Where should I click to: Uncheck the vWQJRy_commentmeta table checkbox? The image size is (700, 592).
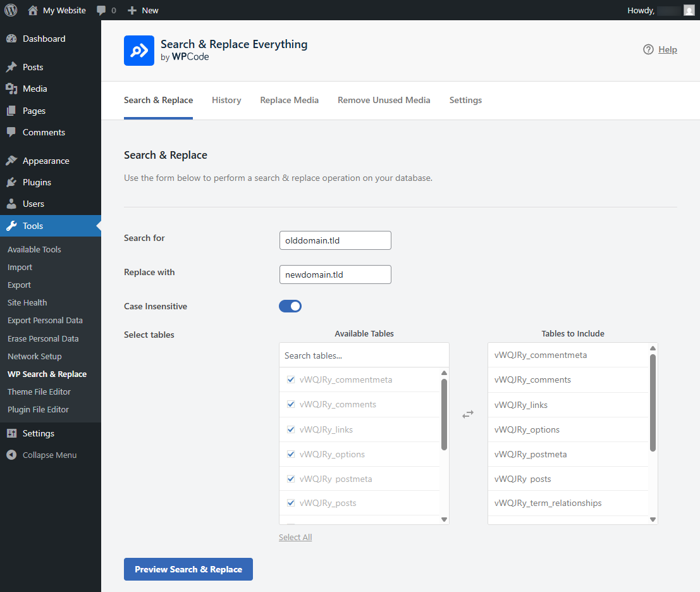point(291,380)
